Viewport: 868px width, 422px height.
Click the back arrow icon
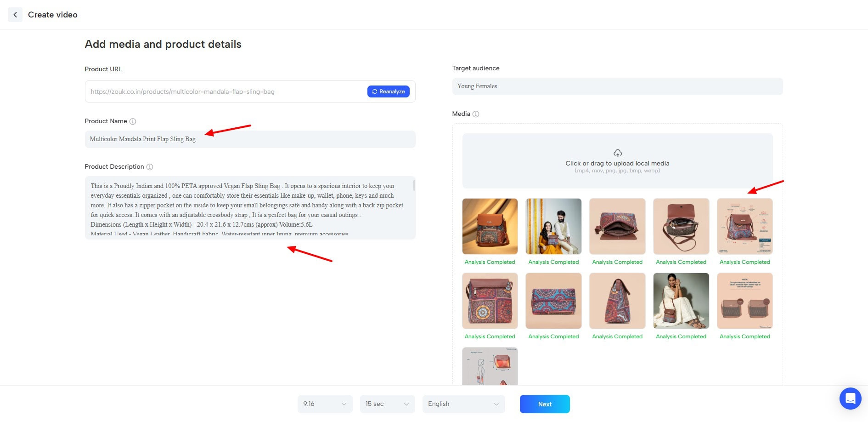tap(15, 15)
